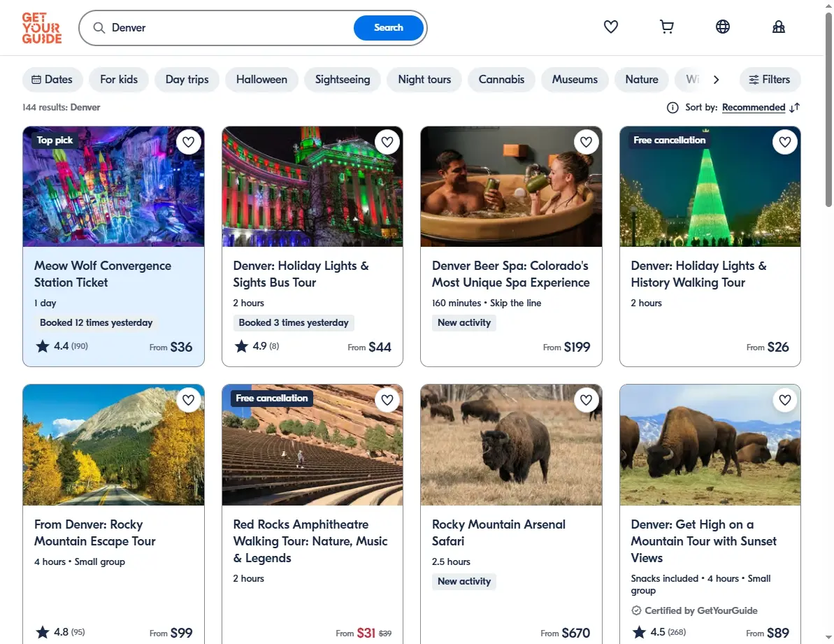Favorite the Holiday Lights & Sights Bus Tour
The width and height of the screenshot is (834, 644).
[387, 142]
